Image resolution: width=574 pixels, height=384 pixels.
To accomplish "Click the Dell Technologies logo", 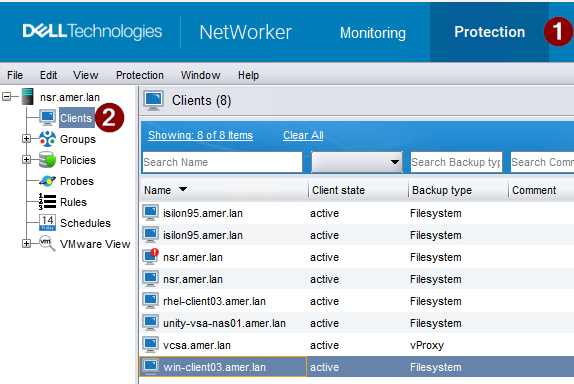I will [92, 31].
